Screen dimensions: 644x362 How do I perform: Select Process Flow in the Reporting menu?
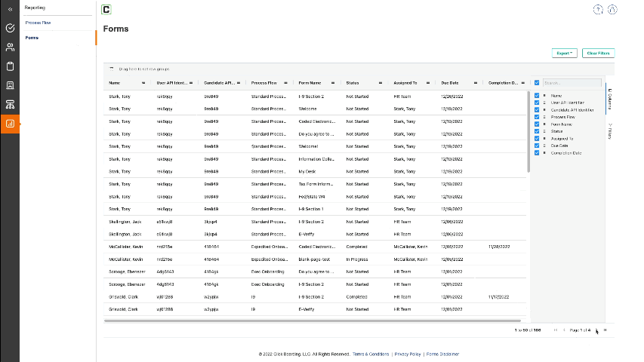(38, 23)
